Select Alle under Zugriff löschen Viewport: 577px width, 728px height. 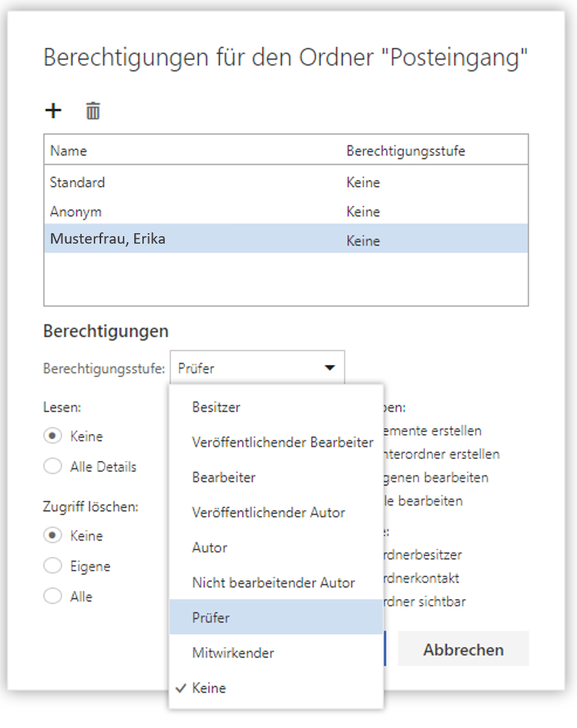[52, 596]
